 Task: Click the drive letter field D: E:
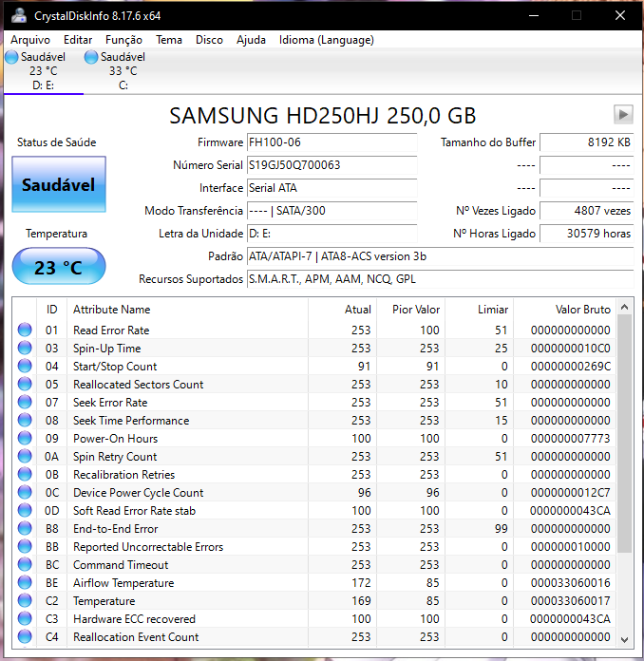(331, 233)
